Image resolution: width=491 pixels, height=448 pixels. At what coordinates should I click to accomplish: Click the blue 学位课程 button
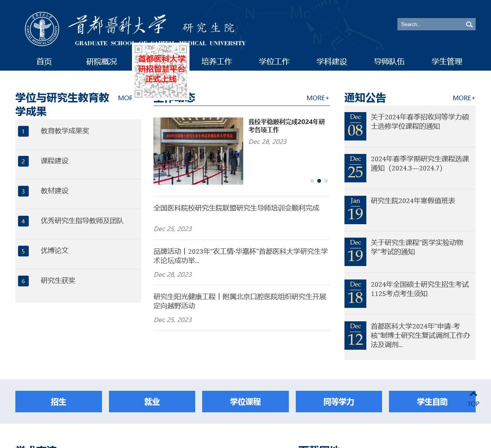pyautogui.click(x=245, y=402)
